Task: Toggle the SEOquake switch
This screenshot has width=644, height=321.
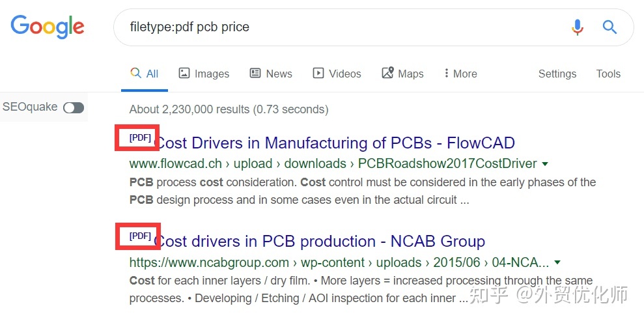Action: (74, 107)
